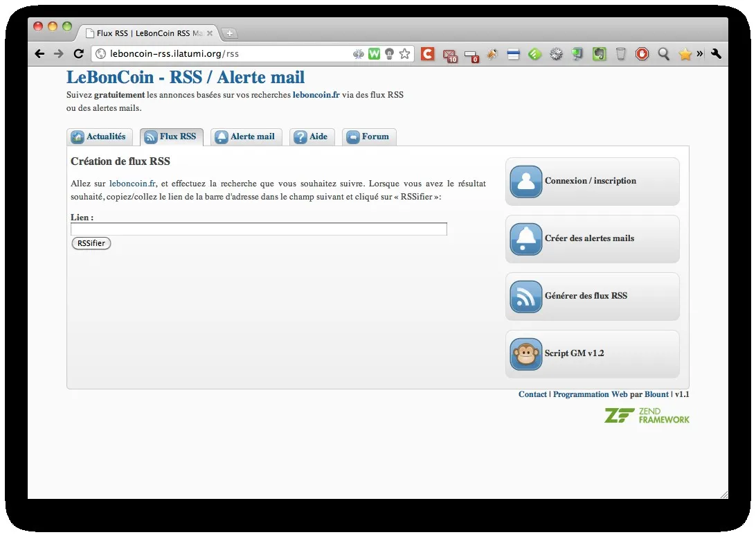Viewport: 756px width, 537px height.
Task: Bookmark the page with the address bar star
Action: tap(404, 53)
